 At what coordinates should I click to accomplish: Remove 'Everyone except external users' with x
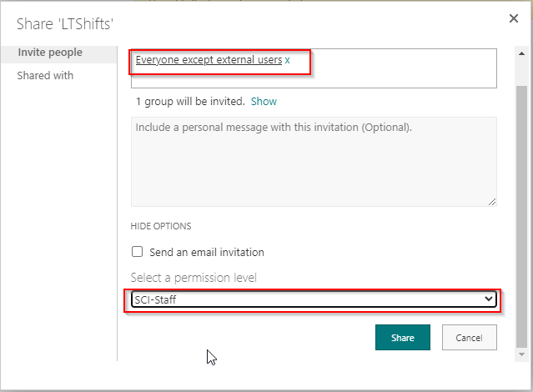pyautogui.click(x=288, y=60)
